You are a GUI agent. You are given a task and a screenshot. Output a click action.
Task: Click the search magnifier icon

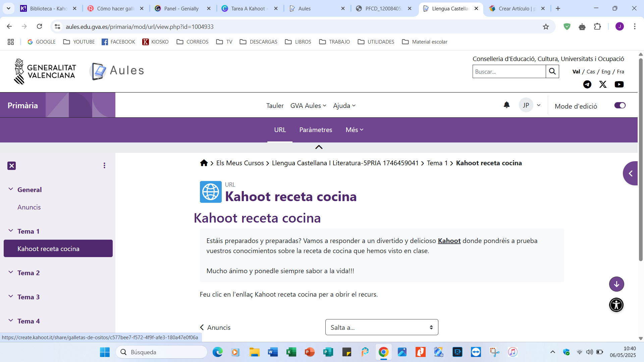pyautogui.click(x=552, y=71)
